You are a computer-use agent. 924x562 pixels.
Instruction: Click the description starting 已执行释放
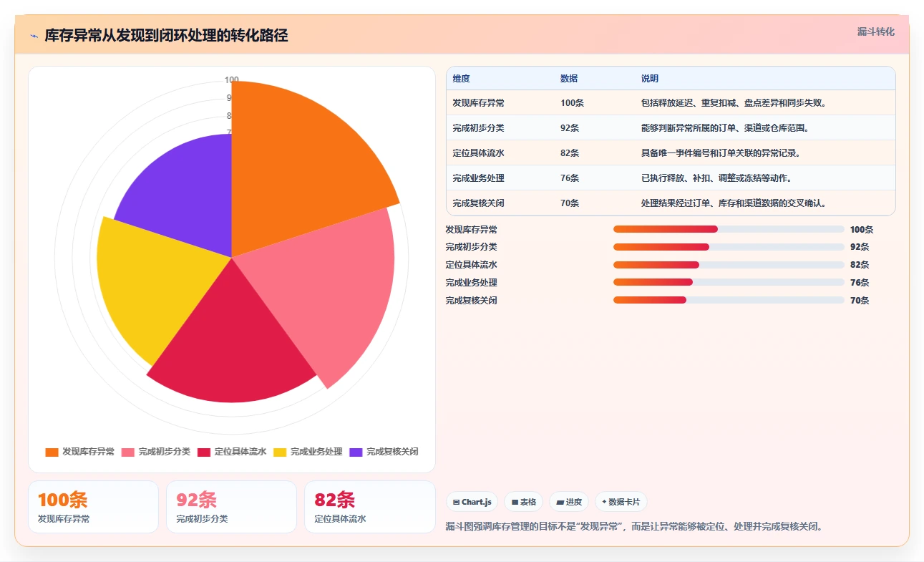[716, 178]
